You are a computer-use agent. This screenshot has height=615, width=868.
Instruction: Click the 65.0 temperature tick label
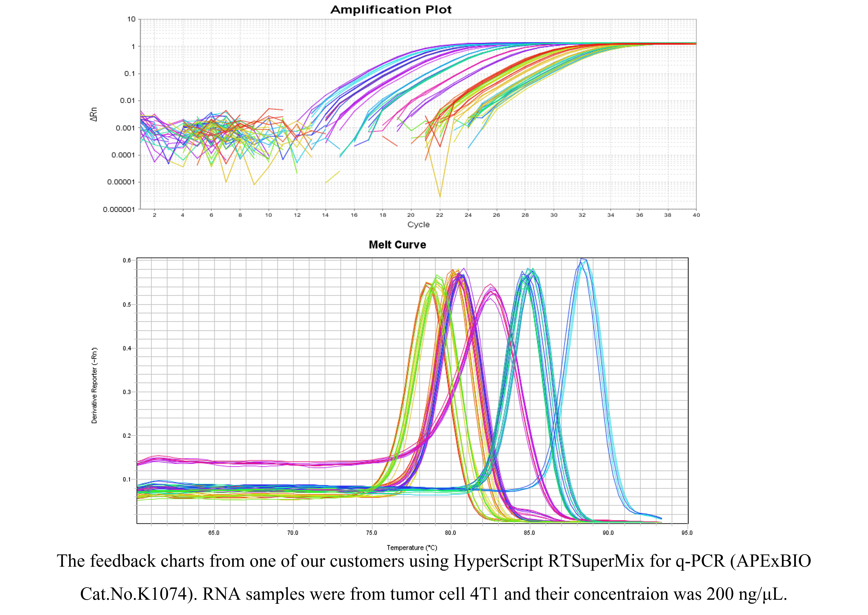(x=213, y=533)
